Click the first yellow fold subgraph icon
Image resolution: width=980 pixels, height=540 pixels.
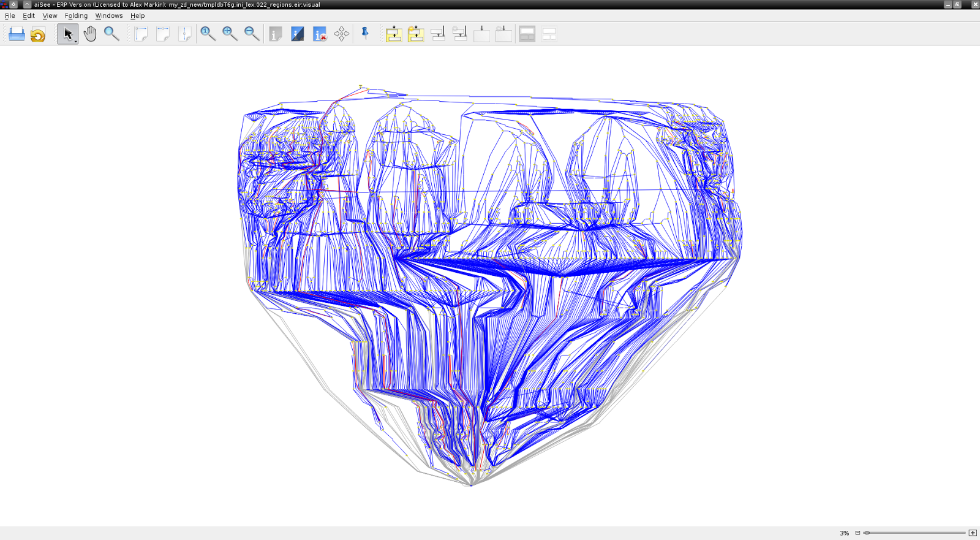pyautogui.click(x=394, y=34)
